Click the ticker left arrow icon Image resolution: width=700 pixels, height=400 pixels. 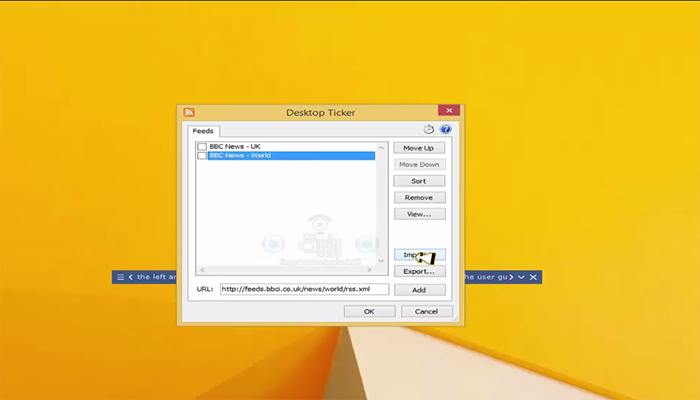pos(131,277)
